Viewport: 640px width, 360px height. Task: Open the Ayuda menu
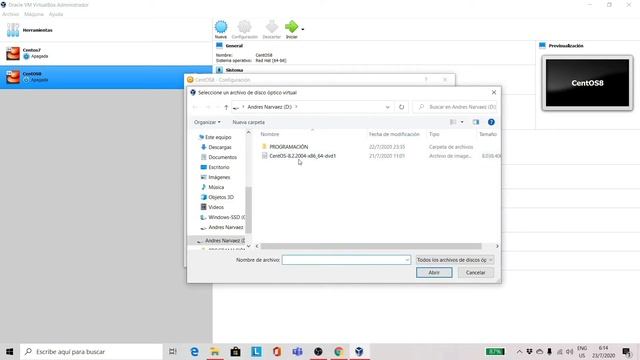click(56, 14)
